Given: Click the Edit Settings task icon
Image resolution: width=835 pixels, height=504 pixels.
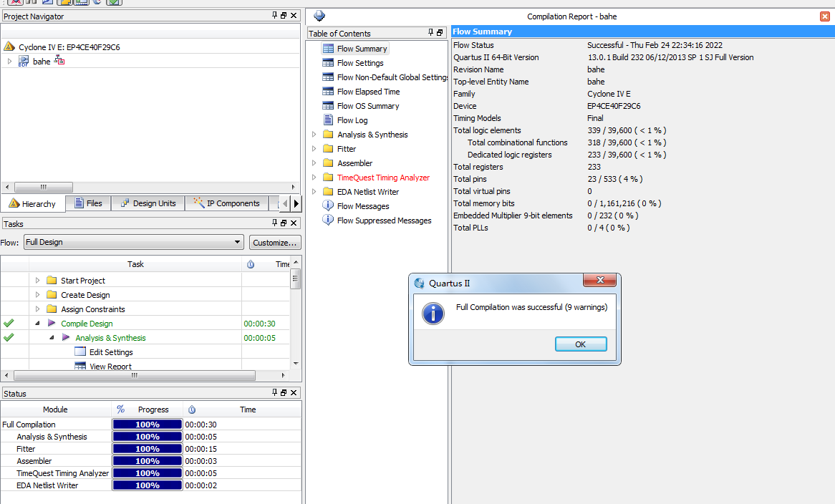Looking at the screenshot, I should coord(80,352).
